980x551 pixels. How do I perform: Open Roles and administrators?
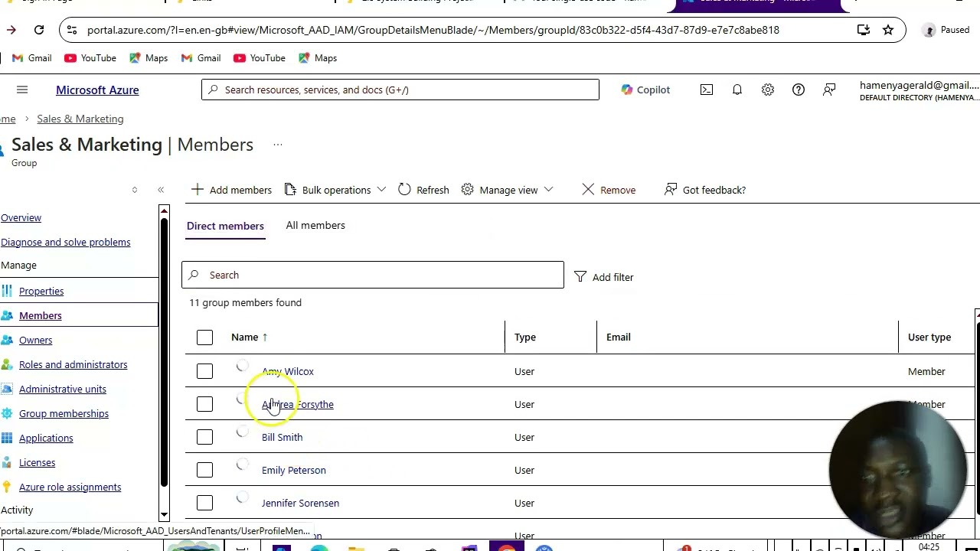(73, 365)
